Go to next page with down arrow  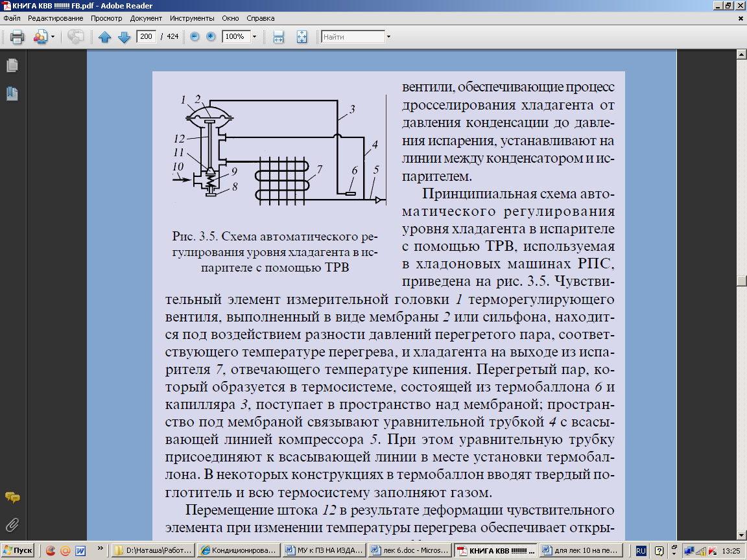[x=124, y=37]
